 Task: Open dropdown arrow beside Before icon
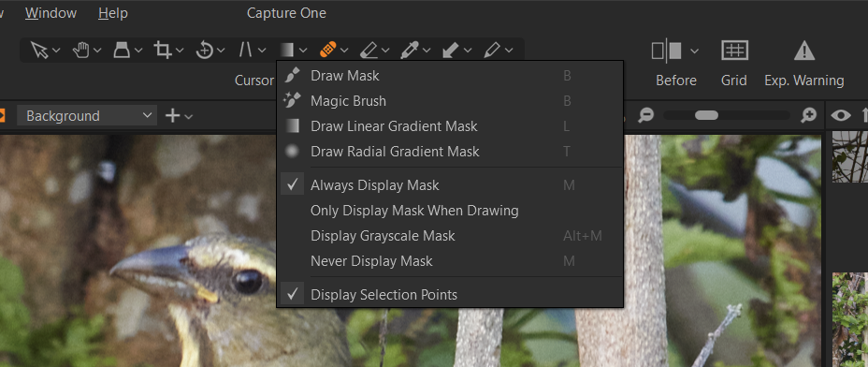[x=694, y=51]
